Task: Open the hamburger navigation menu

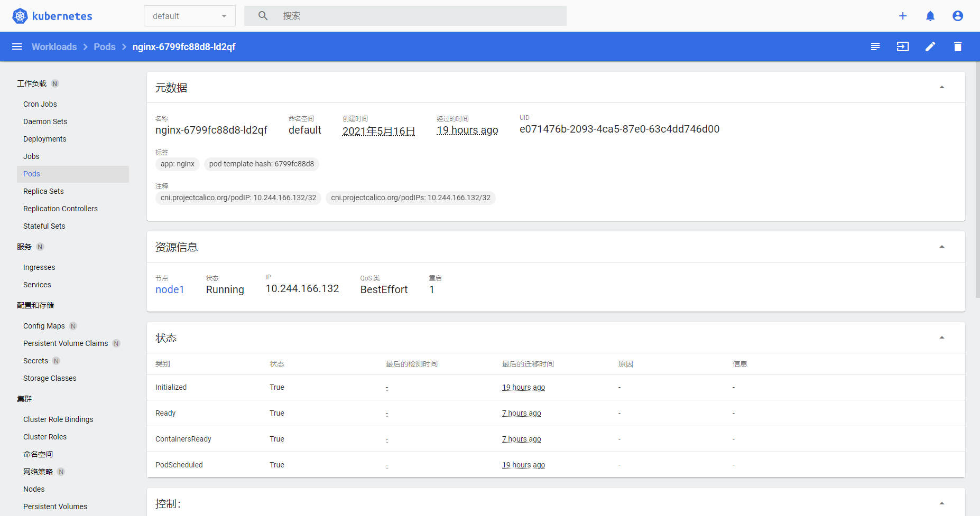Action: click(x=17, y=46)
